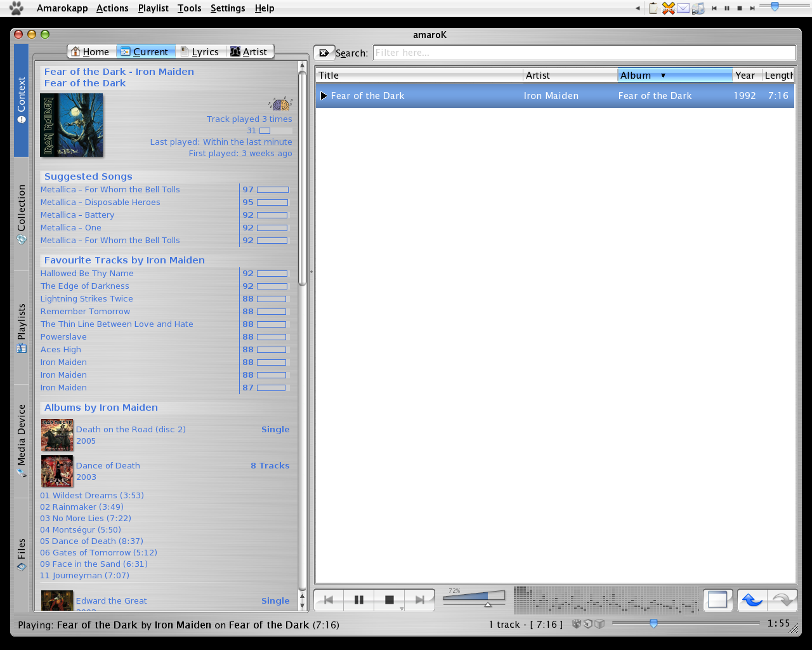812x650 pixels.
Task: Stop playback from the menu bar tray
Action: click(x=740, y=8)
